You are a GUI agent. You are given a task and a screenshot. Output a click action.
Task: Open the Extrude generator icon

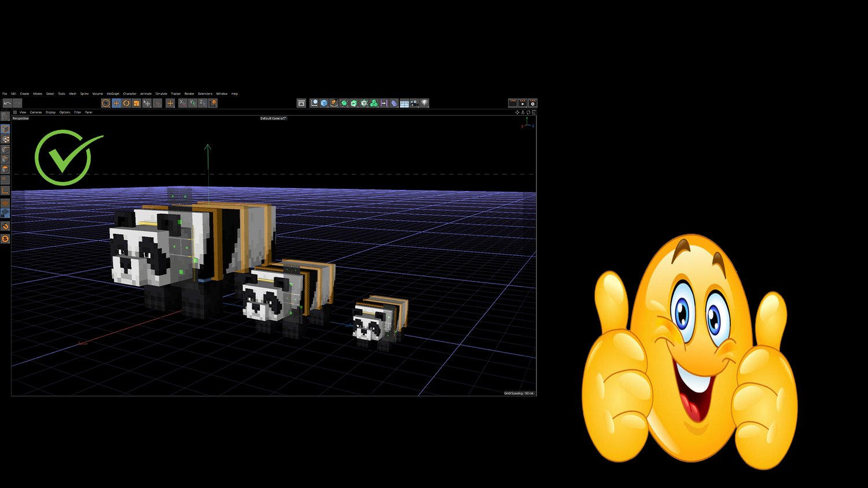pos(354,103)
